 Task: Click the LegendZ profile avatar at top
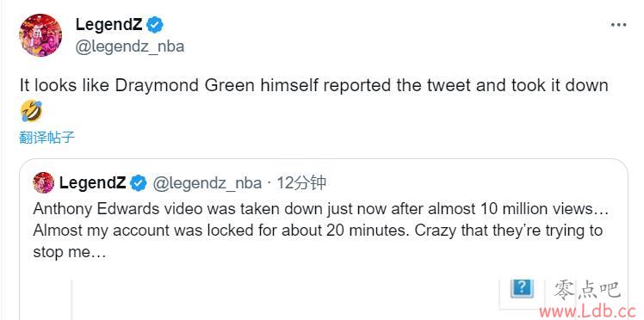click(x=40, y=34)
